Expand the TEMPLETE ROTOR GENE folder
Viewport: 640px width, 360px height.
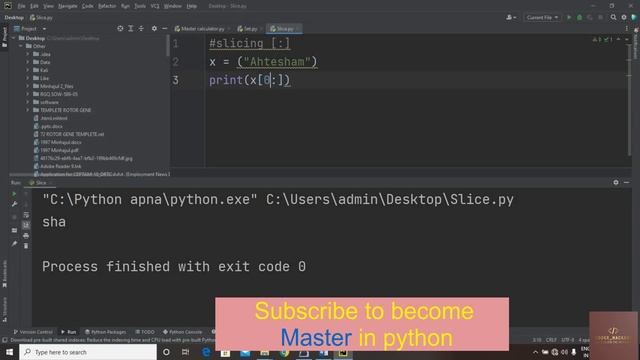click(x=28, y=110)
